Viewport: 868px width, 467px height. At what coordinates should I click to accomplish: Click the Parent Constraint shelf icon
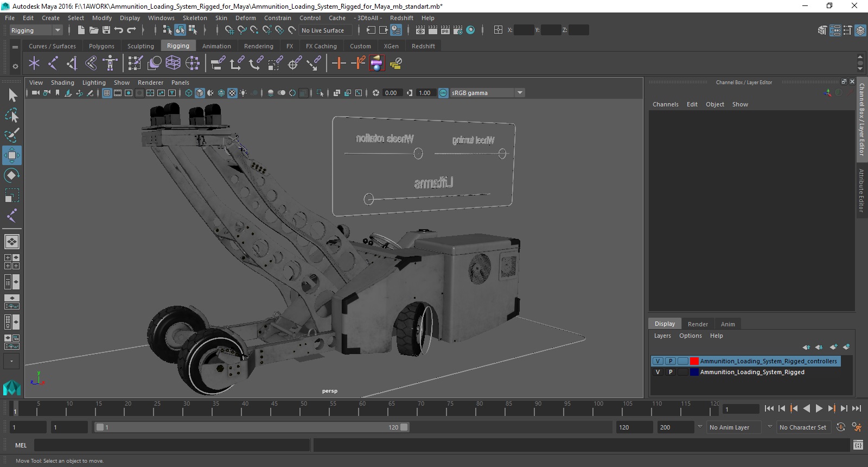pos(218,64)
